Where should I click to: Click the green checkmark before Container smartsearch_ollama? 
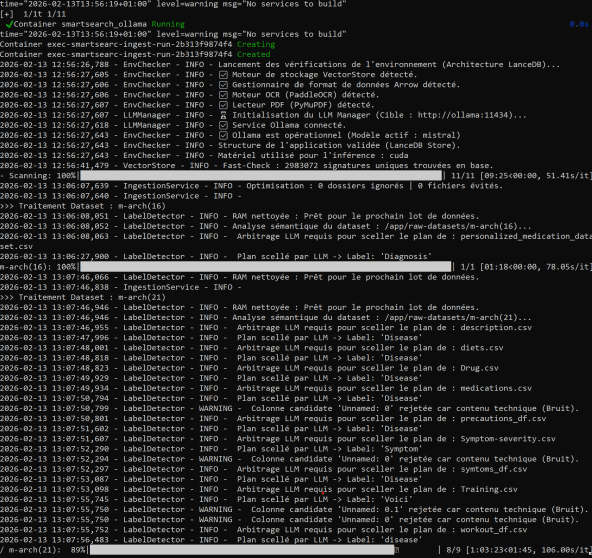(9, 24)
